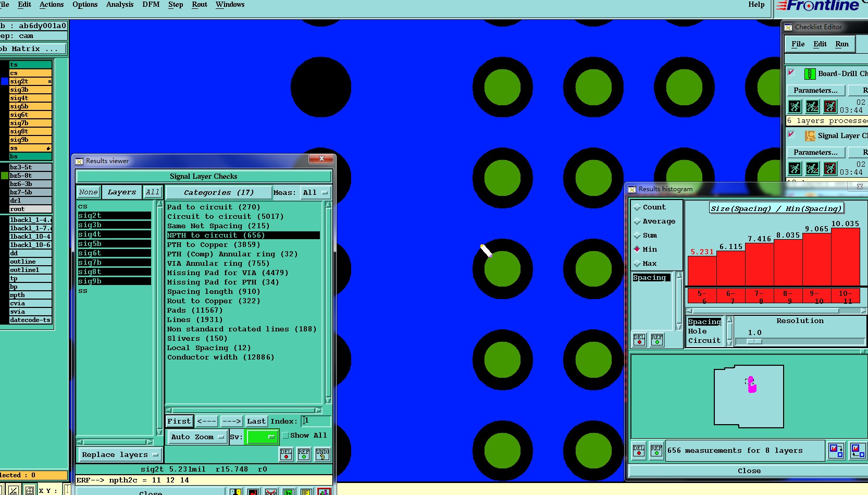
Task: Open the Rout menu
Action: click(200, 5)
